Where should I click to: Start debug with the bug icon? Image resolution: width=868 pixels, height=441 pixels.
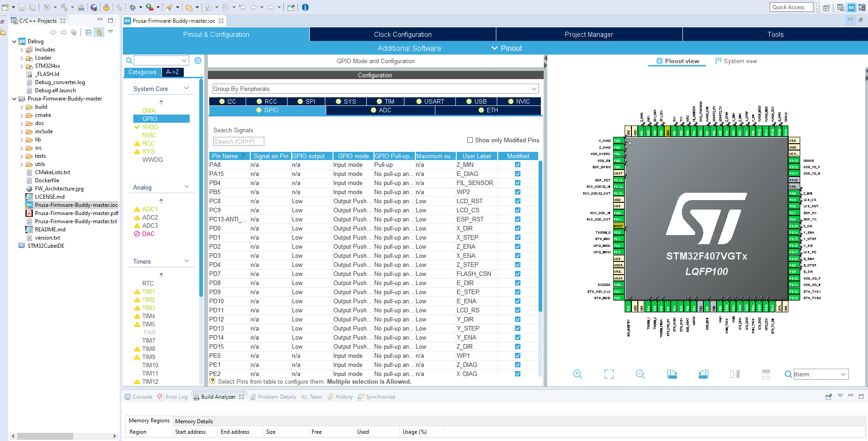click(x=132, y=7)
